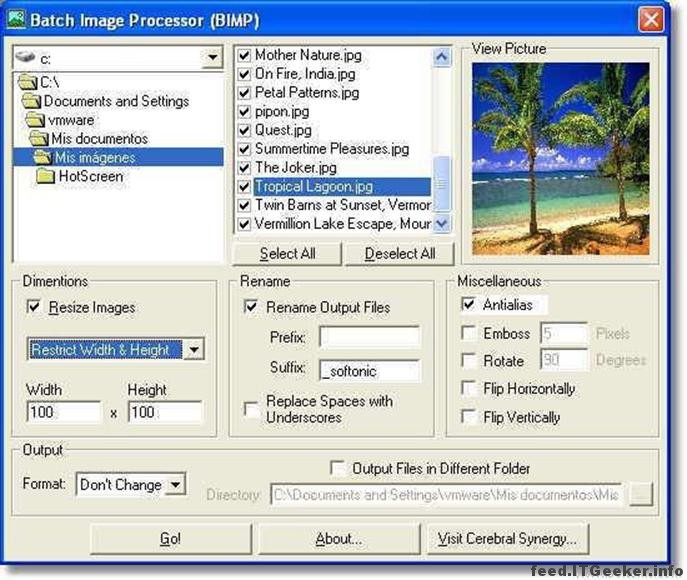Click Visit Cerebral Synergy... button
This screenshot has height=580, width=687.
click(507, 538)
